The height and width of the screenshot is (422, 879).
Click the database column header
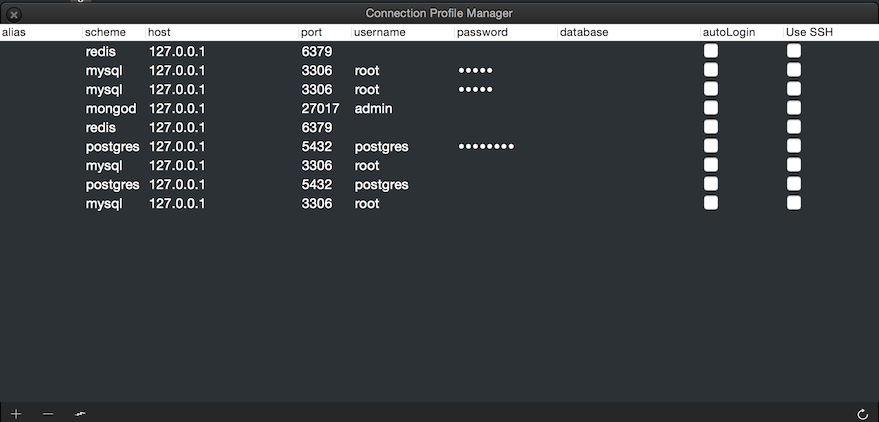pos(584,33)
